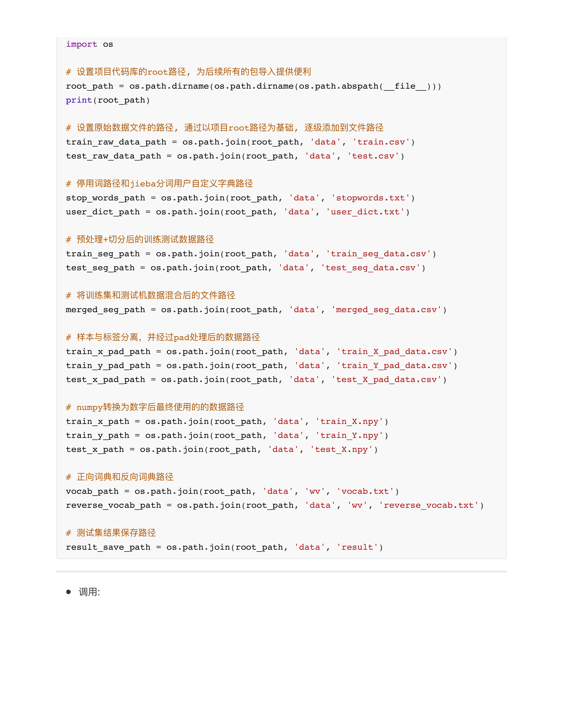Click the root_path variable assignment name
The height and width of the screenshot is (728, 563).
[89, 86]
